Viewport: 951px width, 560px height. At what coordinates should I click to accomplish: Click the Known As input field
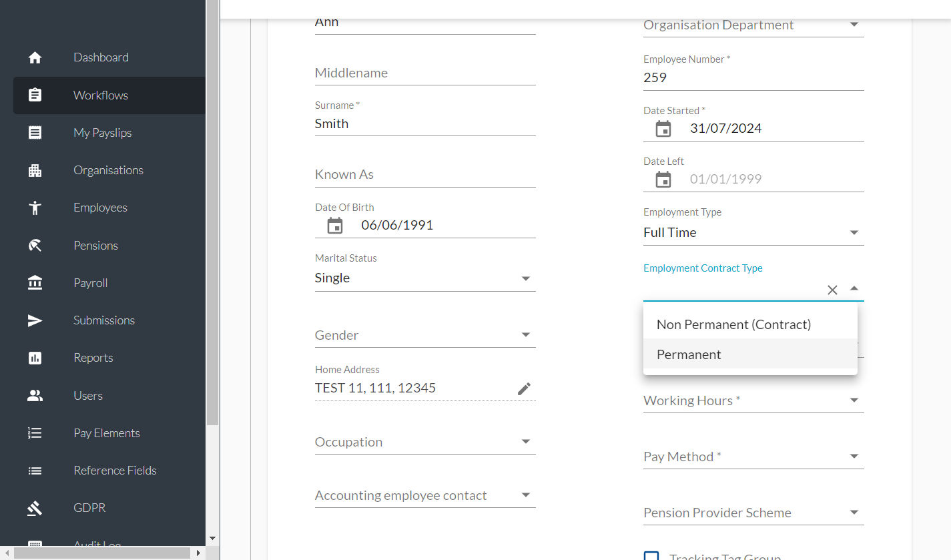(x=425, y=174)
